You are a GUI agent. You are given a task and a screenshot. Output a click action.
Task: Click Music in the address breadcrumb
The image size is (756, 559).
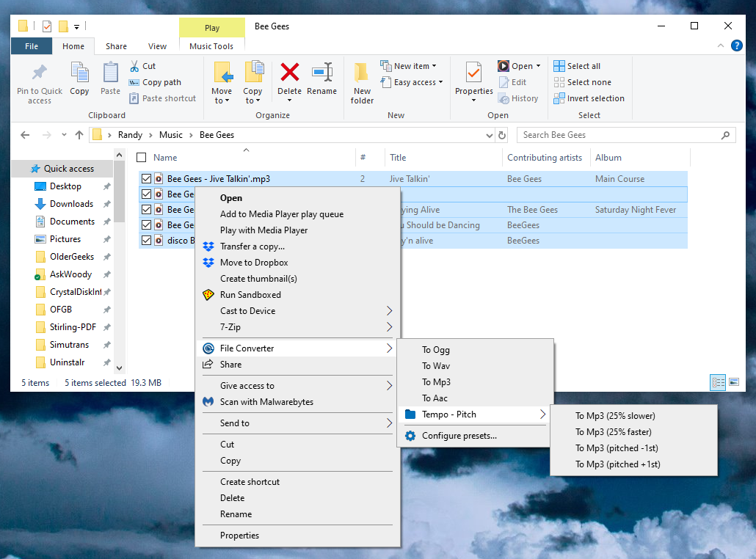click(171, 136)
